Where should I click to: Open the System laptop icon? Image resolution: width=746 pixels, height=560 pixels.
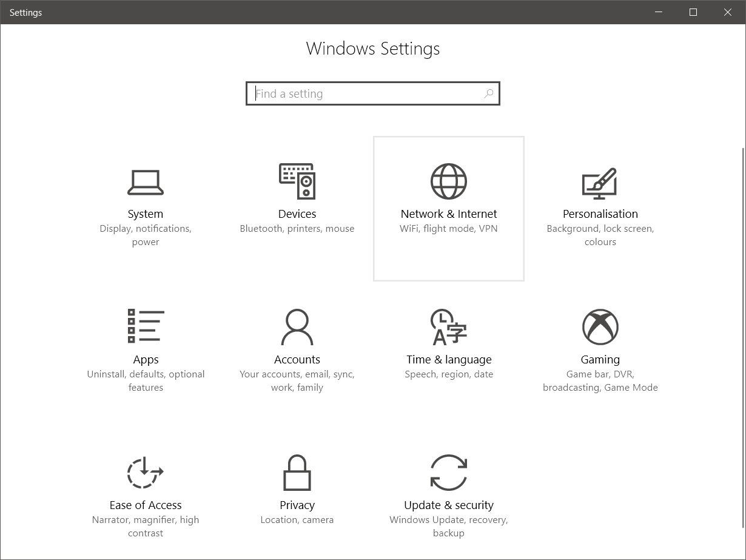point(146,183)
